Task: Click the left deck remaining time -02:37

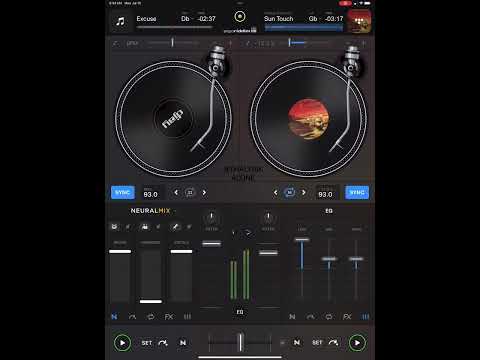Action: pos(206,19)
